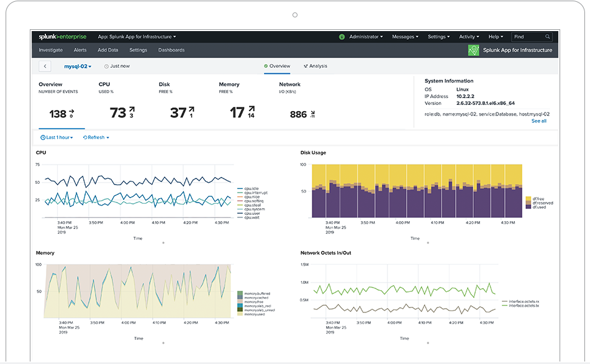Viewport: 590px width, 364px height.
Task: Go to the Add Data page
Action: tap(107, 50)
